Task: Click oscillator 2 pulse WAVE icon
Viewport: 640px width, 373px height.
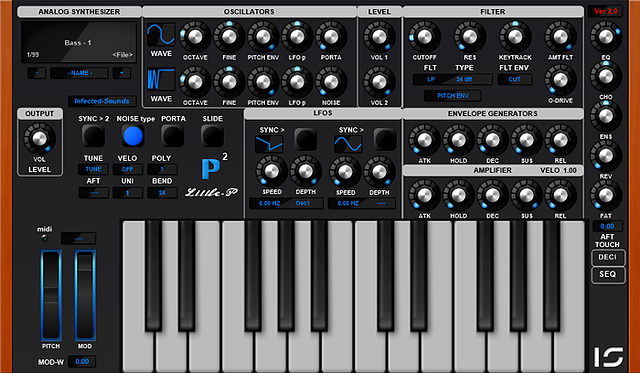Action: click(161, 80)
